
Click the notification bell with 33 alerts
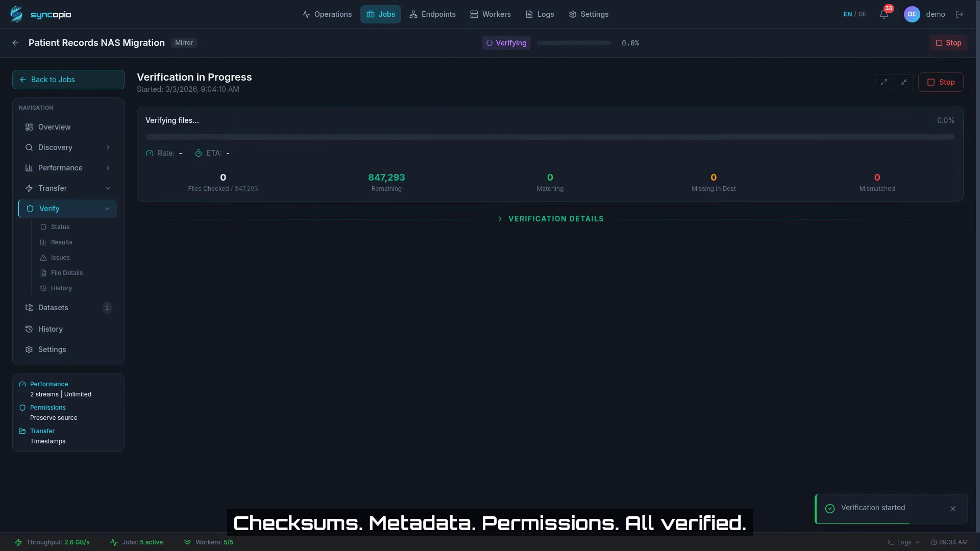(884, 14)
